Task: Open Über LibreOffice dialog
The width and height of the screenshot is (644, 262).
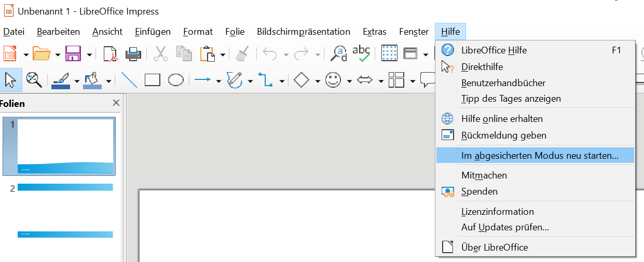Action: coord(535,247)
